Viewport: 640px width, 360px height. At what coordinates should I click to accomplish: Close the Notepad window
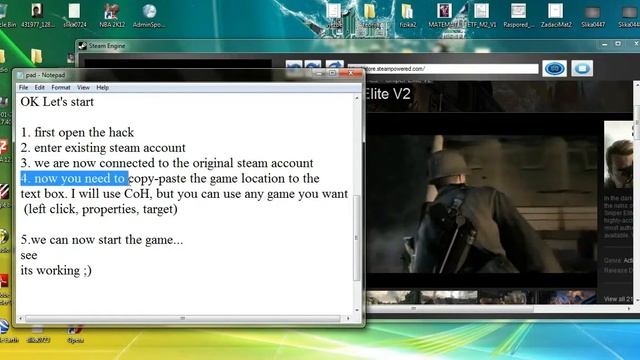pos(351,73)
